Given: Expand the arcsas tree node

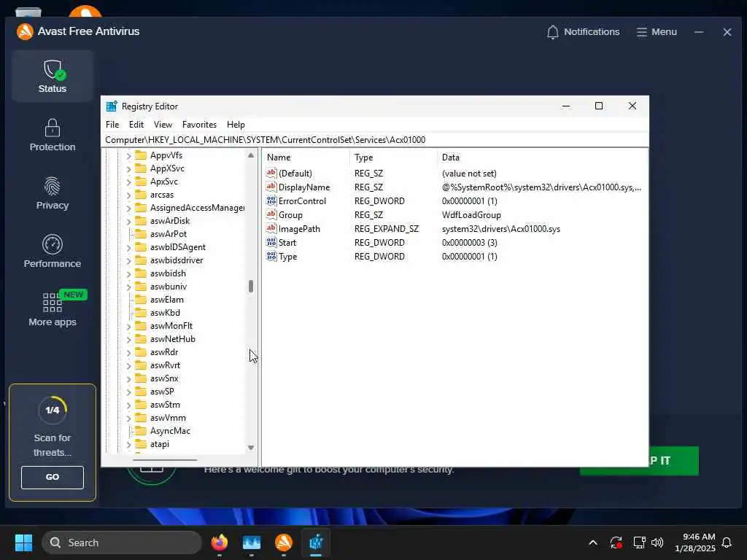Looking at the screenshot, I should (128, 195).
